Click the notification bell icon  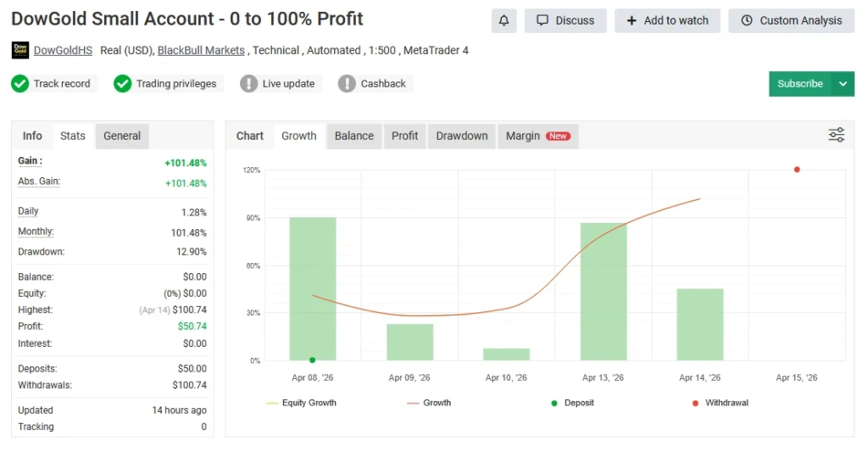coord(504,20)
